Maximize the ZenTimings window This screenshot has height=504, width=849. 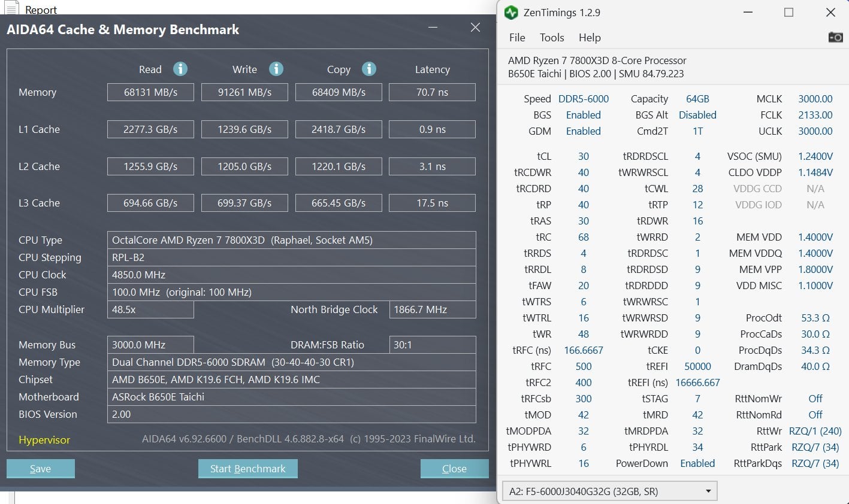(x=788, y=13)
